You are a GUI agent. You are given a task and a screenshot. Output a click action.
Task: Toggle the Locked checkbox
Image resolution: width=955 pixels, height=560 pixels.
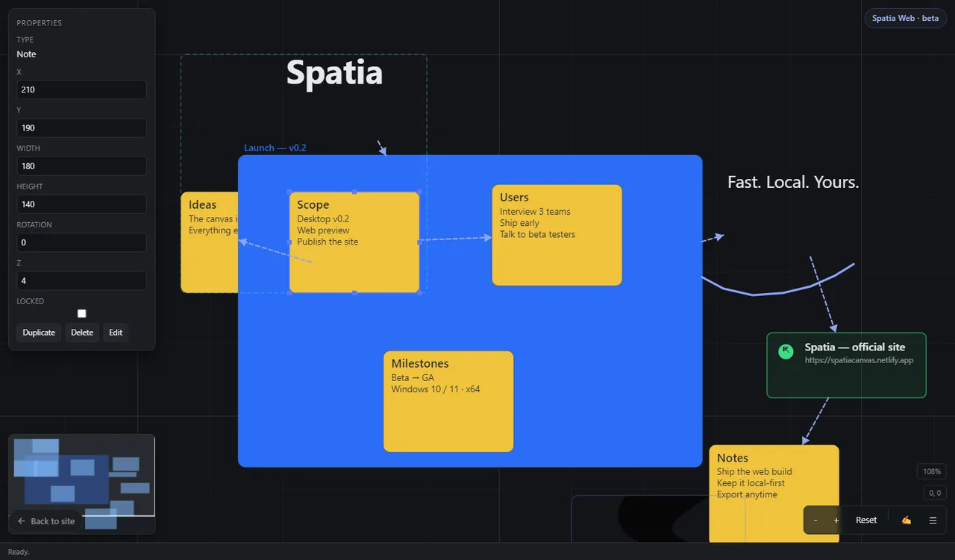tap(82, 313)
